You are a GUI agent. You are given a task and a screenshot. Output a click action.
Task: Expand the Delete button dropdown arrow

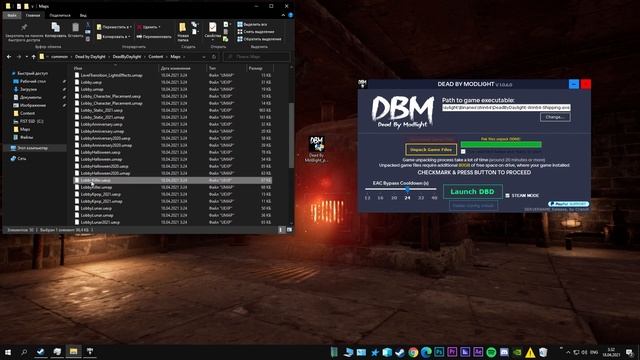[x=159, y=27]
